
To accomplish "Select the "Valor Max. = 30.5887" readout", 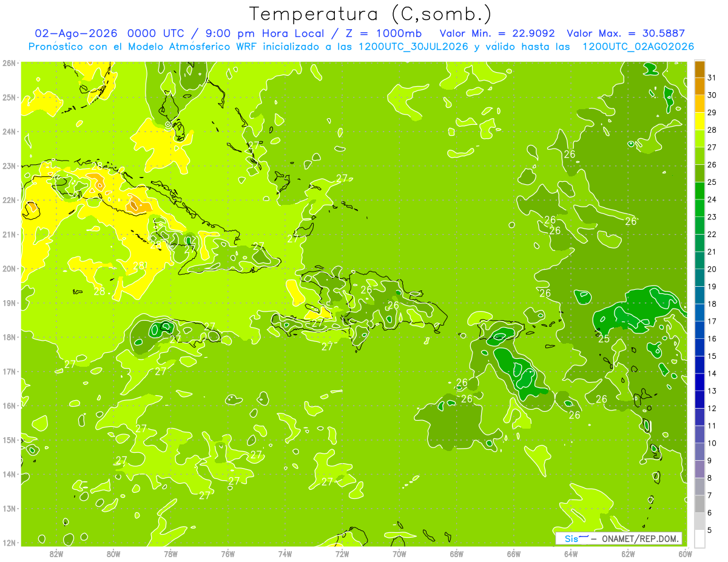I will coord(626,33).
